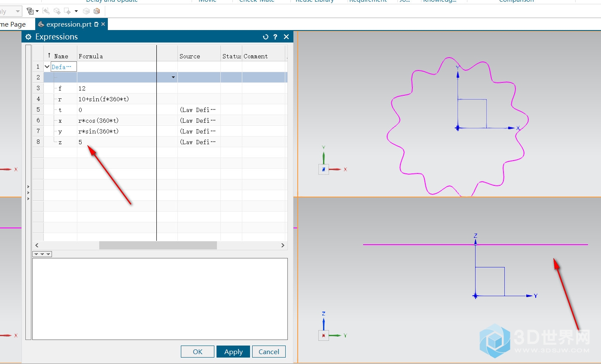Close the Expressions dialog
601x364 pixels.
287,37
